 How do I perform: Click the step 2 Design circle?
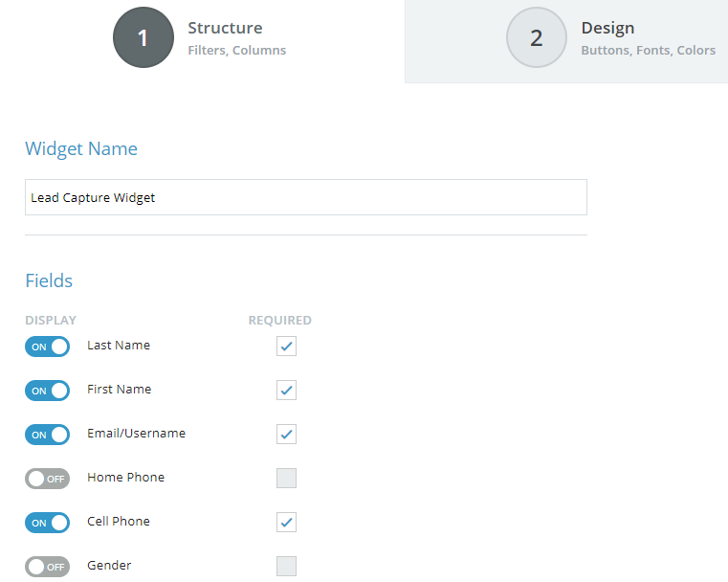[537, 37]
